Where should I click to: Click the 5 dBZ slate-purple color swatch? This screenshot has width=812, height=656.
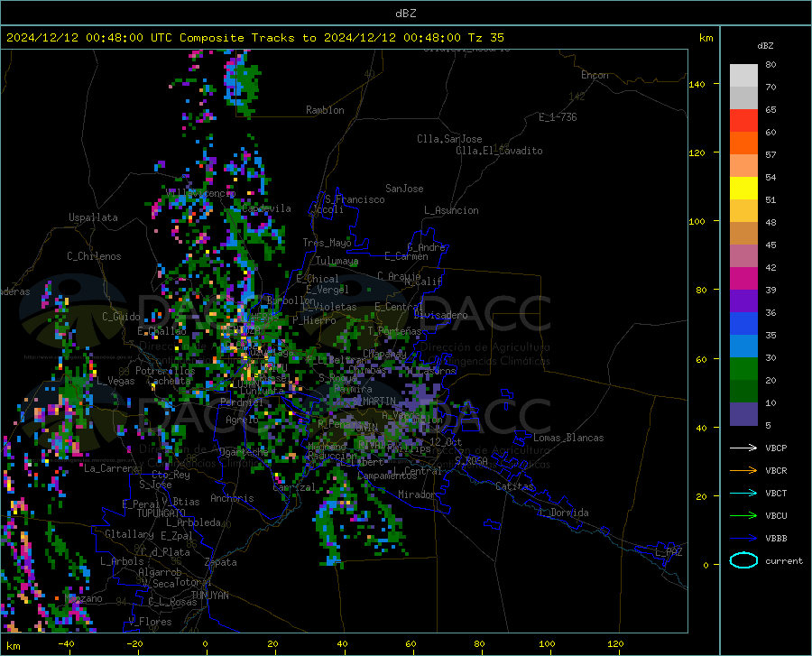coord(743,414)
